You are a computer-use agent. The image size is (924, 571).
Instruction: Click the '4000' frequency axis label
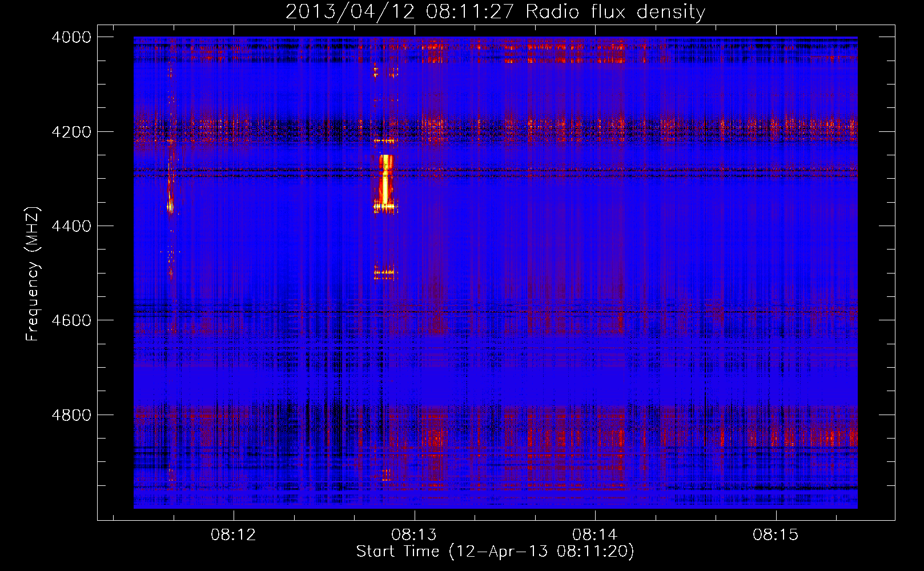(x=71, y=37)
